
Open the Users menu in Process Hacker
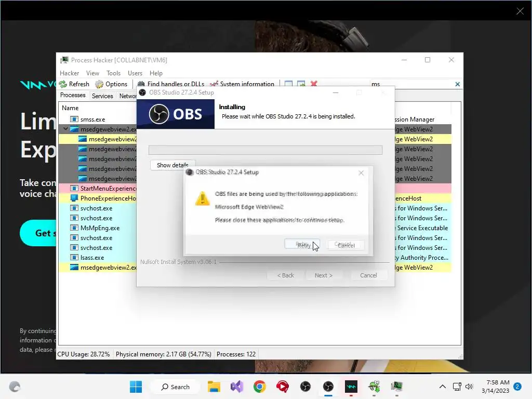coord(135,73)
